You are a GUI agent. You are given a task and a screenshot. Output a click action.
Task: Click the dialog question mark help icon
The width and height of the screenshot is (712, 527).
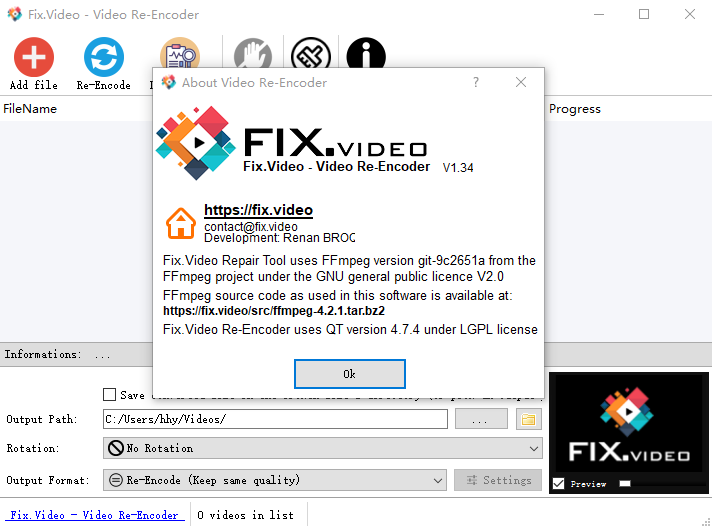click(475, 82)
